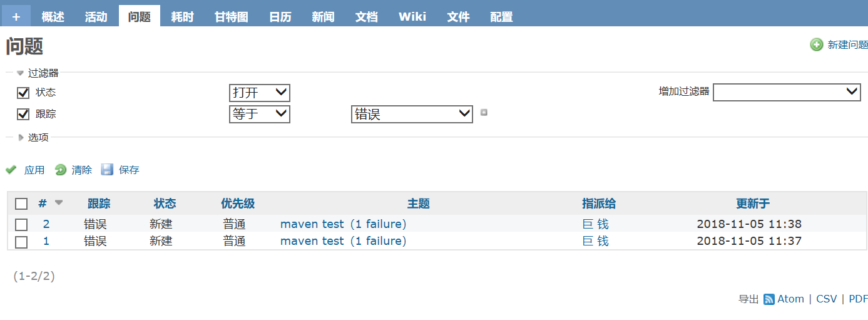
Task: Tick the checkbox for issue 2 row
Action: (21, 225)
